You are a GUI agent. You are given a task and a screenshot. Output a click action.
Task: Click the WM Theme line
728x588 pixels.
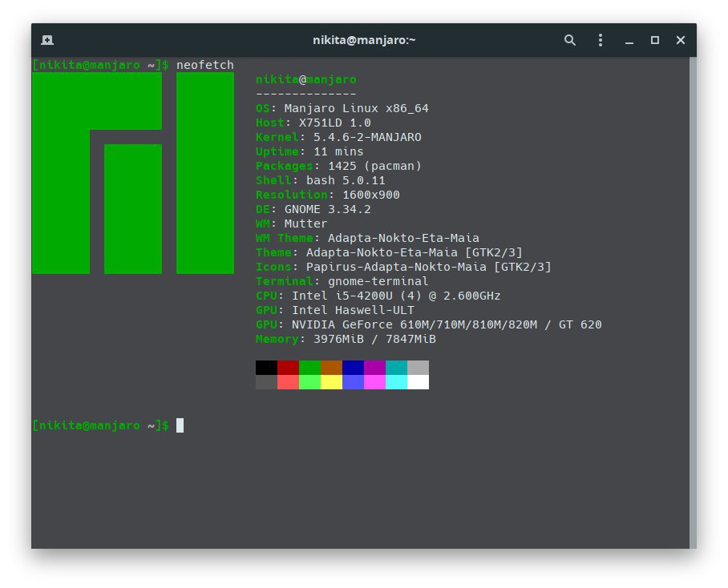coord(367,238)
